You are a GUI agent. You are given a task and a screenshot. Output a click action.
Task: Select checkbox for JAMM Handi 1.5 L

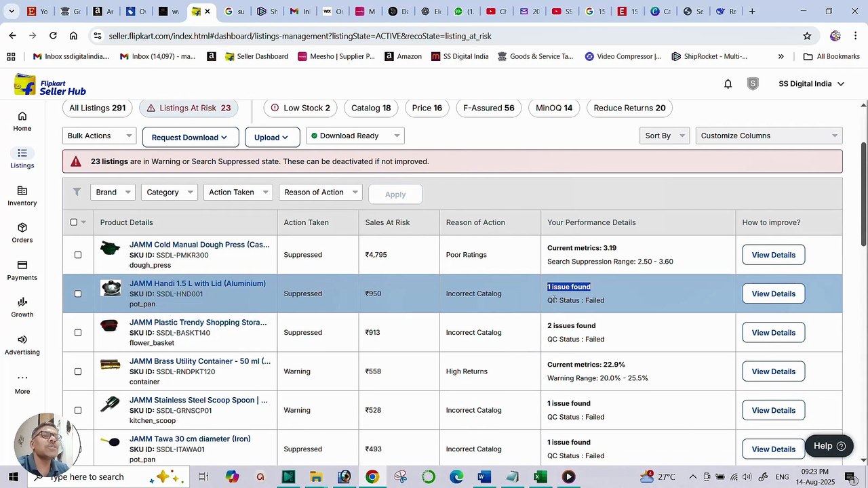click(x=78, y=293)
